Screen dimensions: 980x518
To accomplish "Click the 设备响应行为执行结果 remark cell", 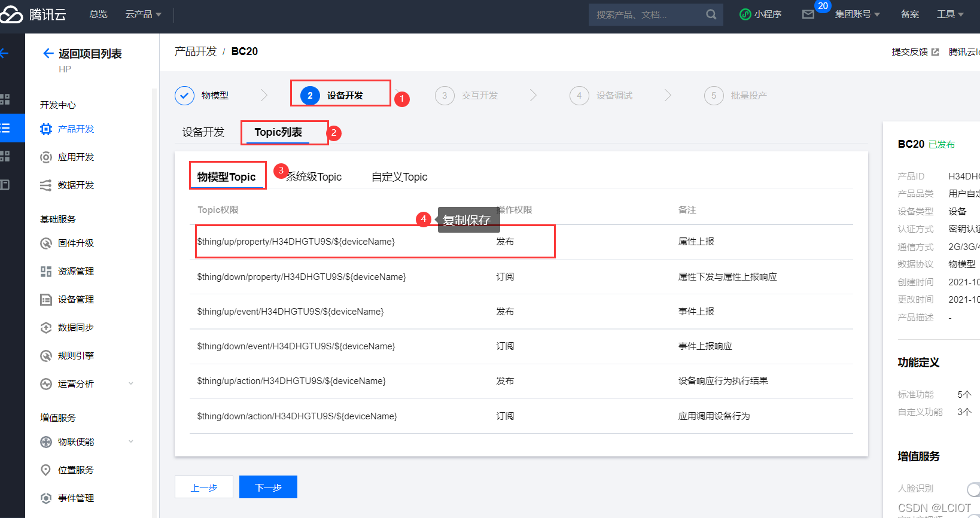I will tap(723, 381).
